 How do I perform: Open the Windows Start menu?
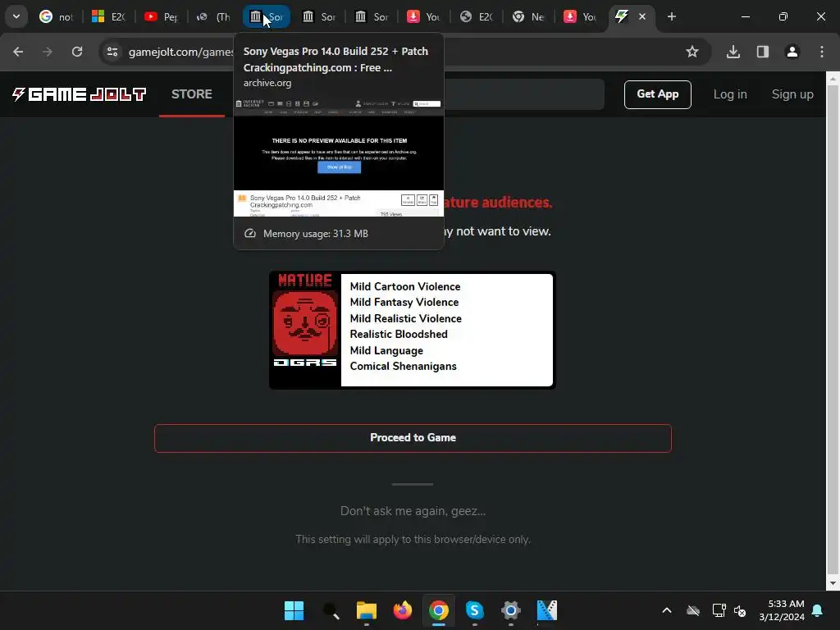pyautogui.click(x=294, y=610)
